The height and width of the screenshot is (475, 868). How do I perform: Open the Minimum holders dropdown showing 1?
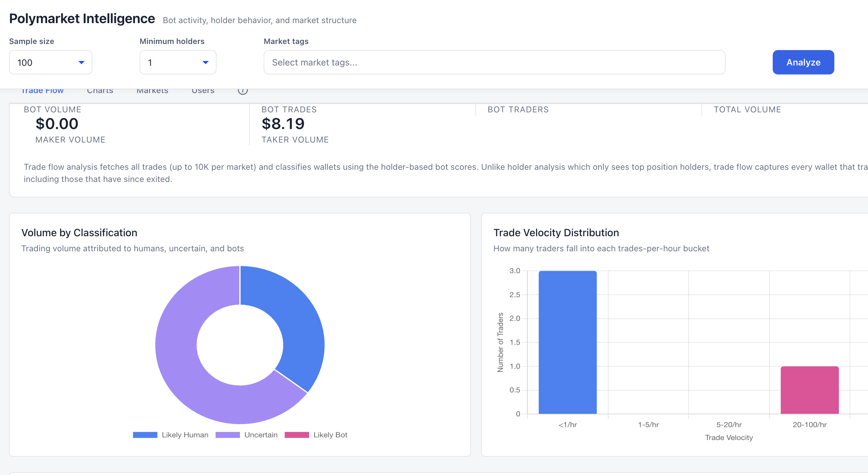[178, 62]
